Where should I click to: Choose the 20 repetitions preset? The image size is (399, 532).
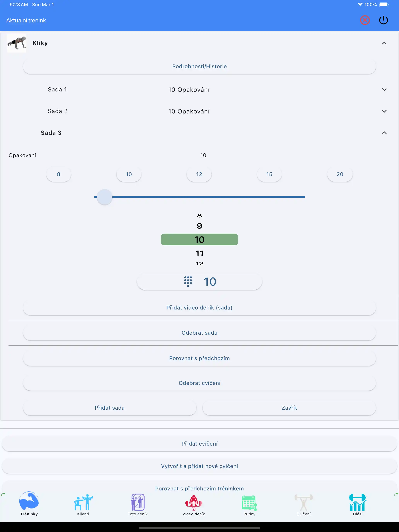[340, 174]
